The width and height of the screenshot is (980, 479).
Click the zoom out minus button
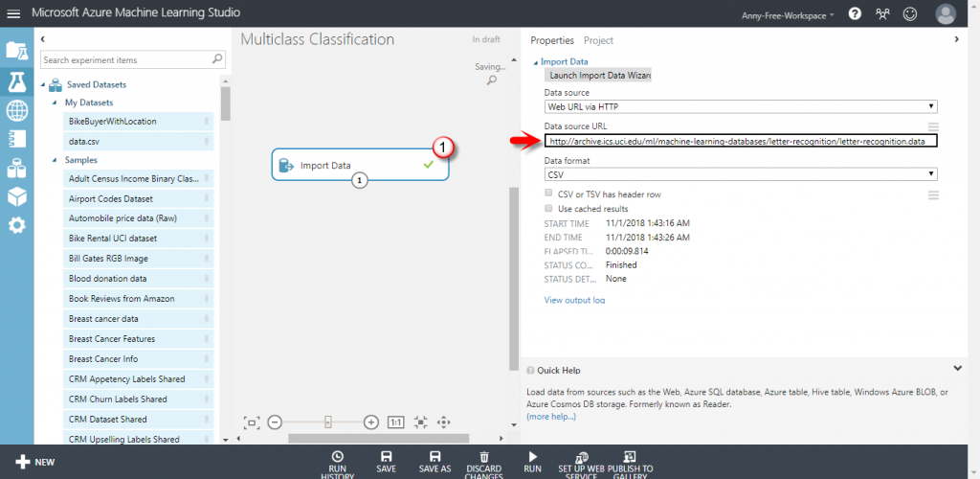click(275, 422)
